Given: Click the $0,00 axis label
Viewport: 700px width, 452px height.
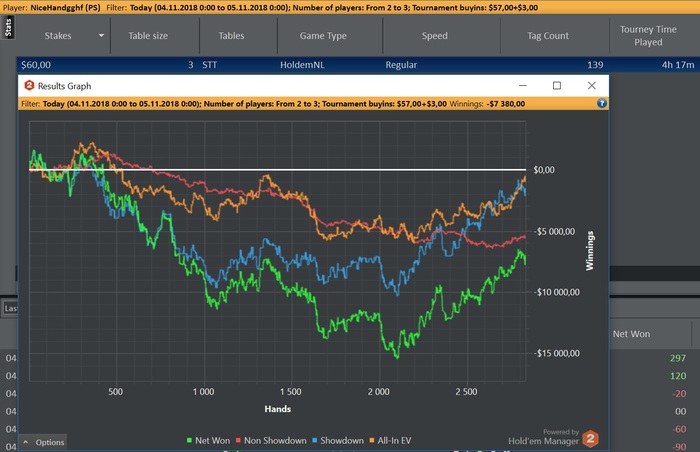Looking at the screenshot, I should coord(544,170).
